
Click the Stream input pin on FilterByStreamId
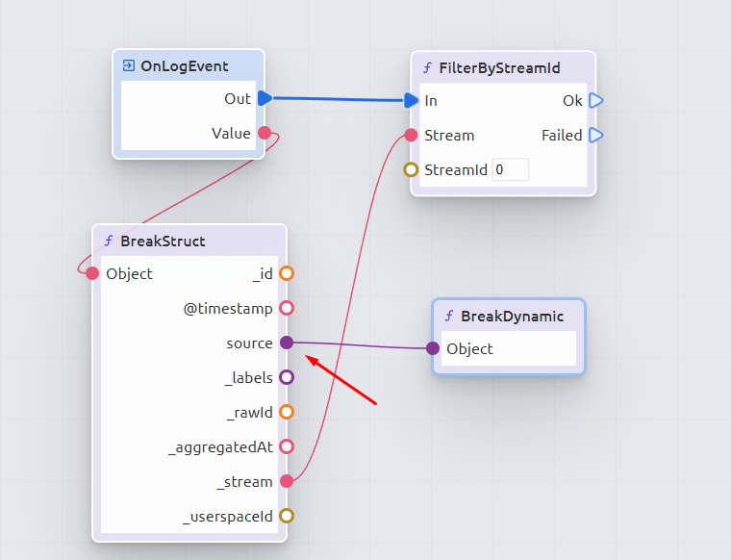tap(411, 135)
